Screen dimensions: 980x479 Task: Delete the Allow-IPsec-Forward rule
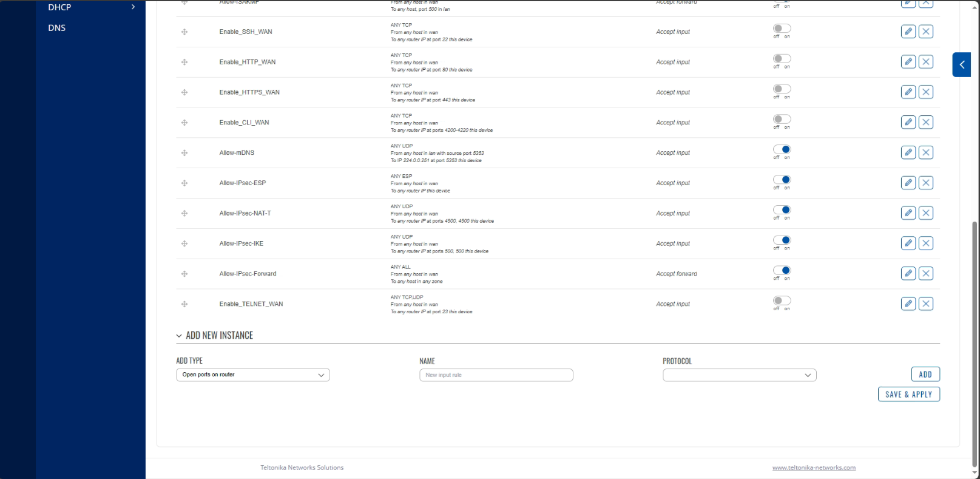click(x=926, y=274)
